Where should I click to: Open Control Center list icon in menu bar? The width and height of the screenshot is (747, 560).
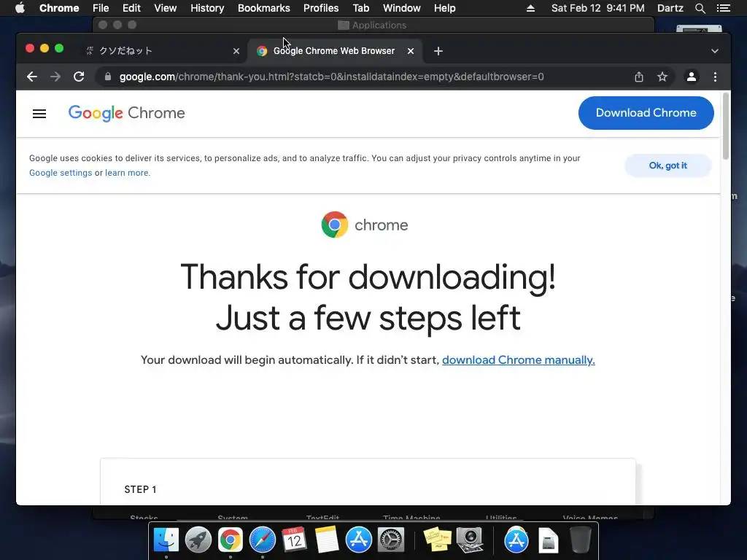point(723,8)
